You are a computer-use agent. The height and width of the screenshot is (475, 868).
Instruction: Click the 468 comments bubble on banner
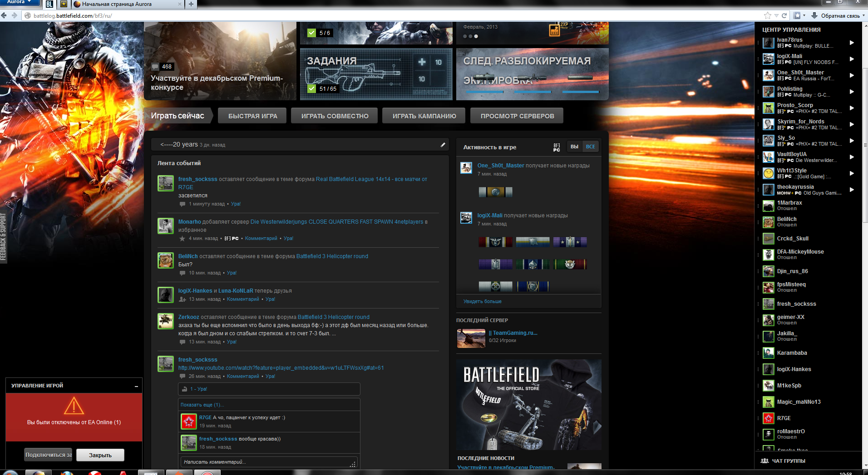click(x=162, y=67)
